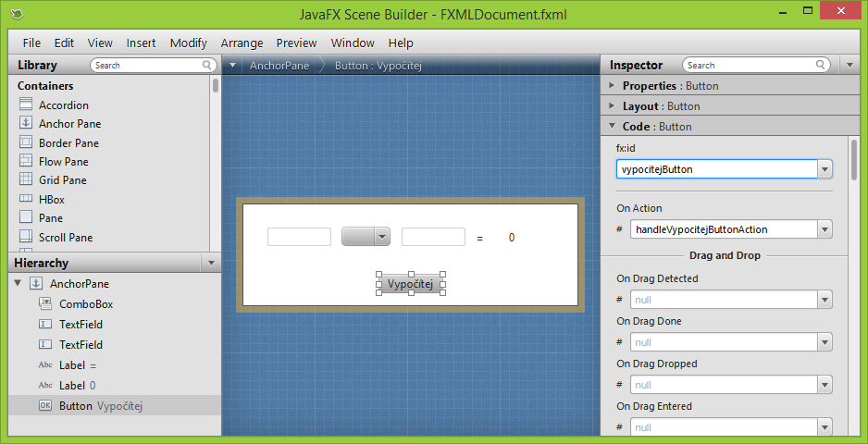Open the ComboBox on the design canvas
Image resolution: width=868 pixels, height=444 pixels.
366,237
